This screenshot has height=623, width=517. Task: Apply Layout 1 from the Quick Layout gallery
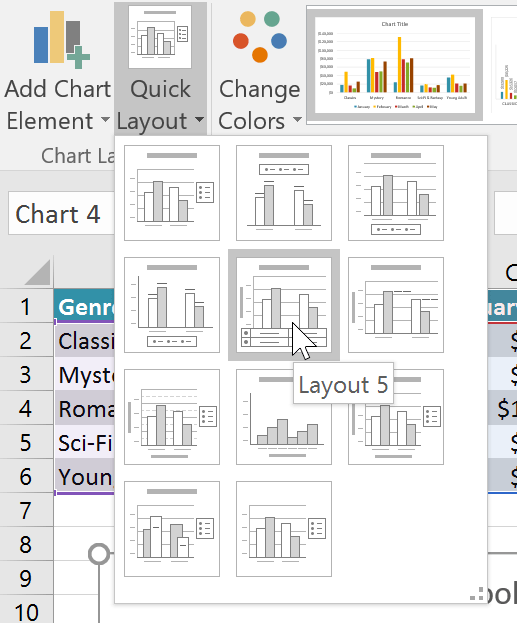pos(172,193)
